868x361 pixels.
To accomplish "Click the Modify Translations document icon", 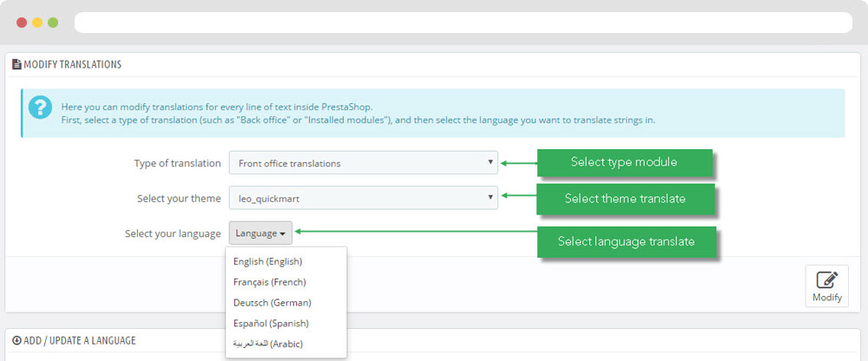I will pos(16,64).
